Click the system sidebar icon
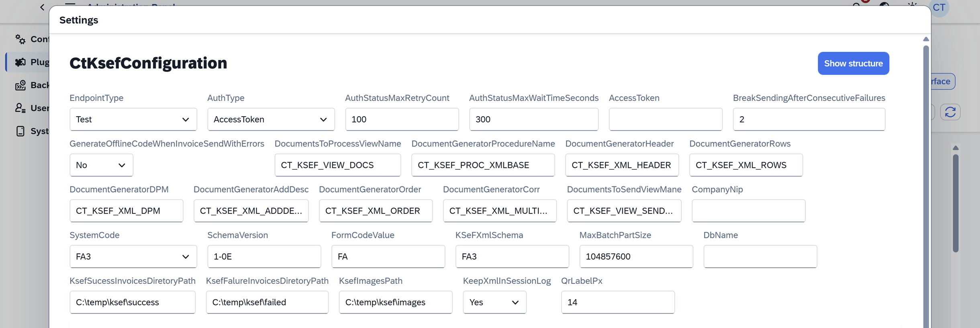Image resolution: width=980 pixels, height=328 pixels. tap(20, 131)
